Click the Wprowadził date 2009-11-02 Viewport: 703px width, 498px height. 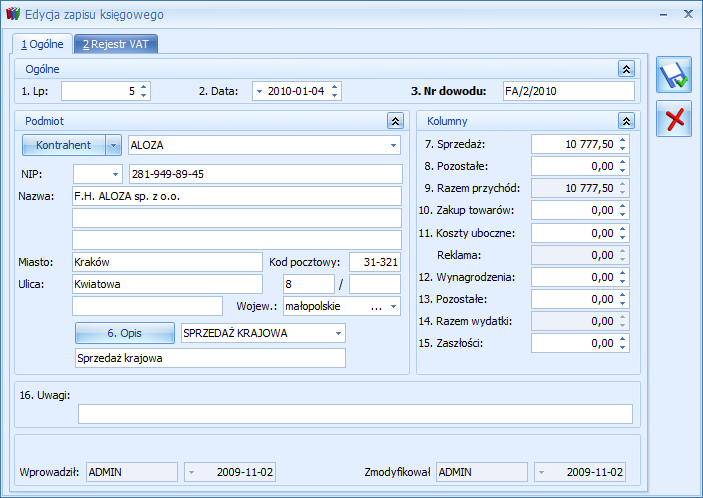tap(230, 472)
